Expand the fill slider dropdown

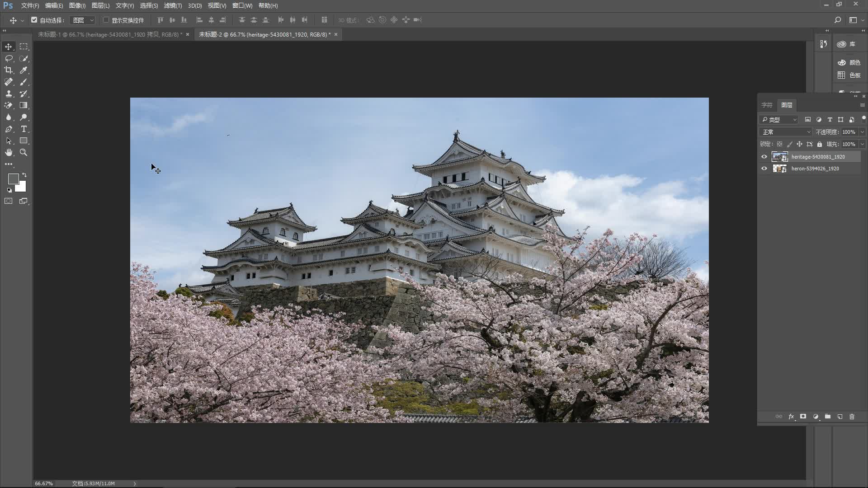(862, 144)
